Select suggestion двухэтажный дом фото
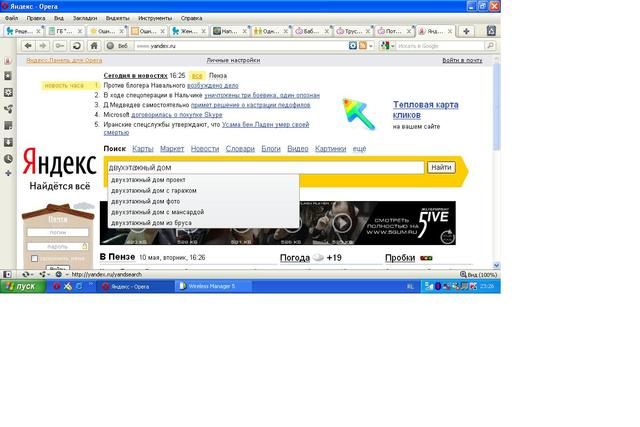This screenshot has height=427, width=640. point(145,201)
